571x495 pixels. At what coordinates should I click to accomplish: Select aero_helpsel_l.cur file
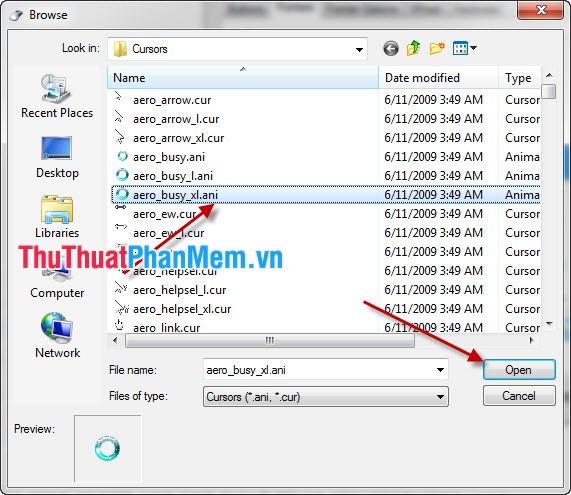tap(180, 290)
